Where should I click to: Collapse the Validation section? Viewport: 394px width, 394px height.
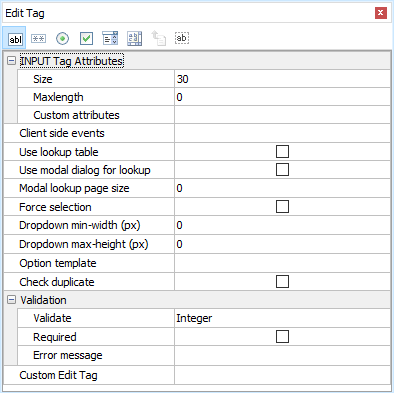click(x=11, y=300)
